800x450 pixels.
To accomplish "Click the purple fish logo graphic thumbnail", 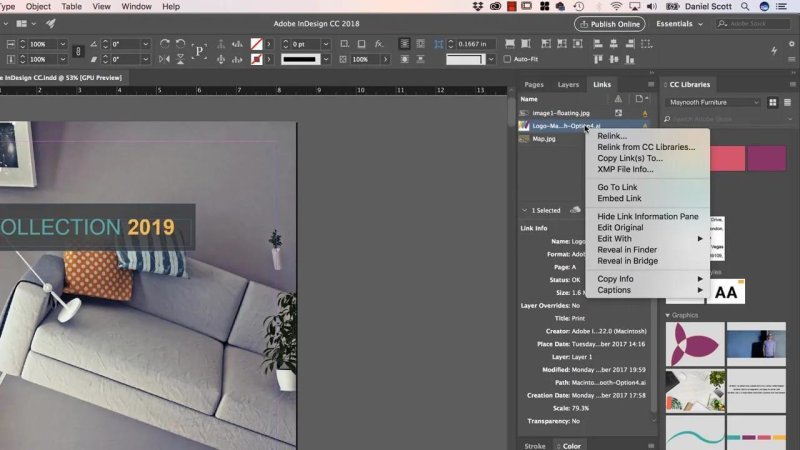I will pos(695,344).
